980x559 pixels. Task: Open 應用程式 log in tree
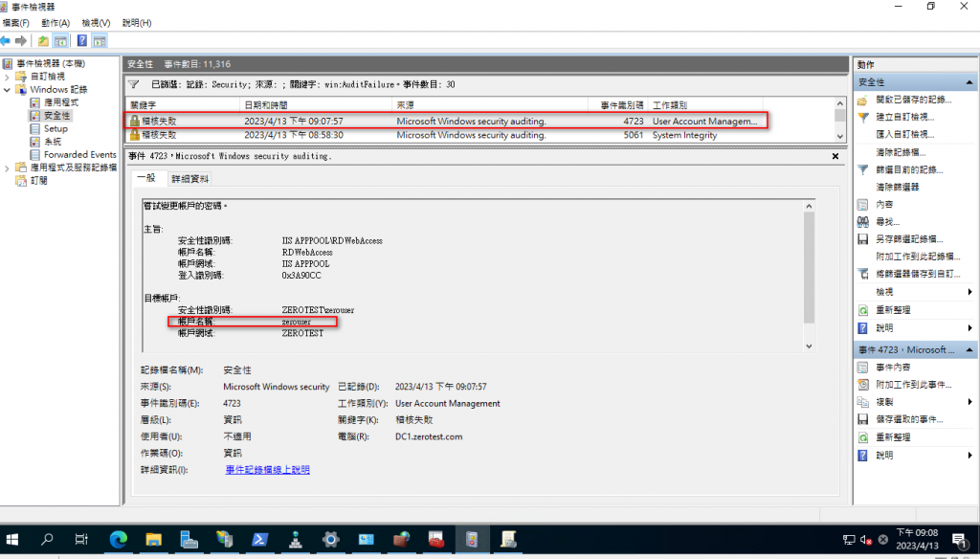click(61, 102)
